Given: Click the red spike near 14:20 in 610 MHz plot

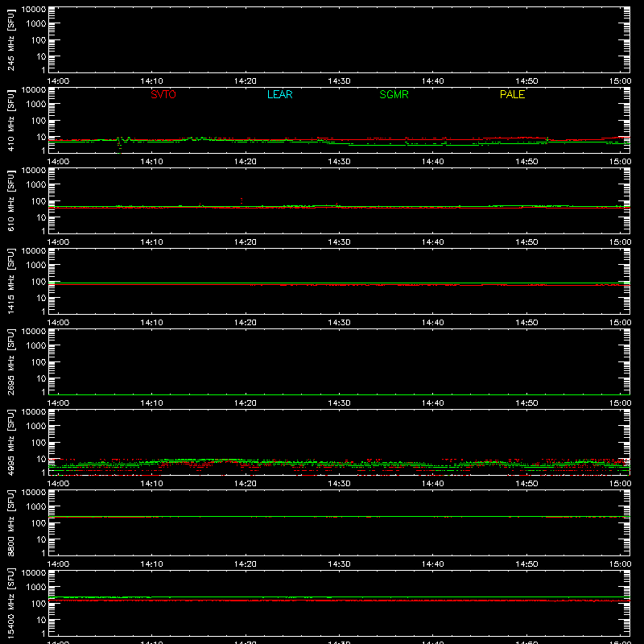Looking at the screenshot, I should coord(242,200).
